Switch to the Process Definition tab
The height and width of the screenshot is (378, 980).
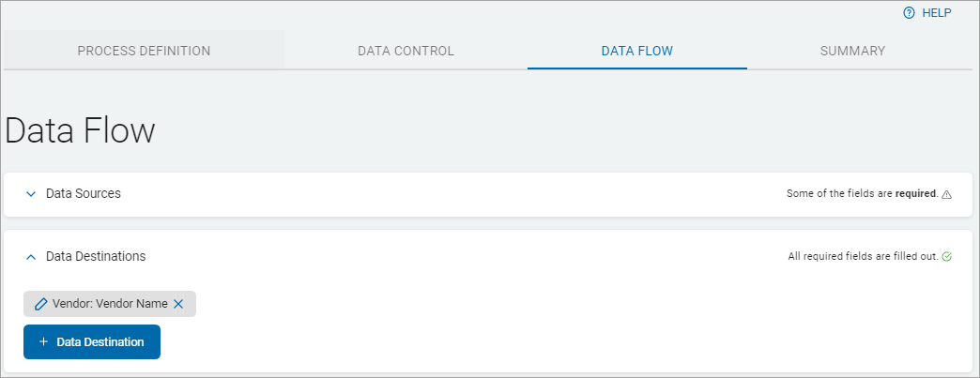click(144, 51)
